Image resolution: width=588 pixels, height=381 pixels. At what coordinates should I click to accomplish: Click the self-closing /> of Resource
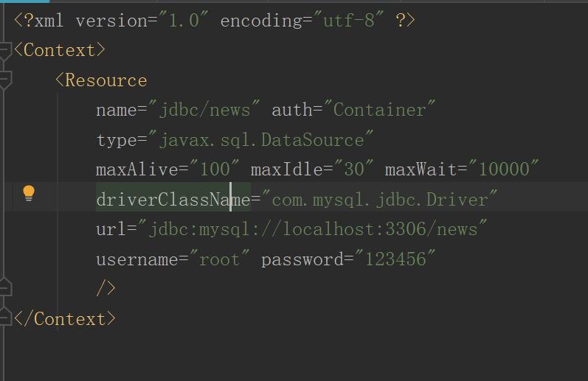pos(106,288)
